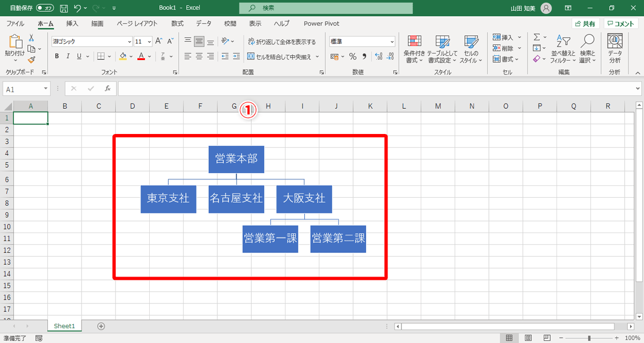Switch to the 数式 tab
The width and height of the screenshot is (644, 343).
tap(177, 24)
